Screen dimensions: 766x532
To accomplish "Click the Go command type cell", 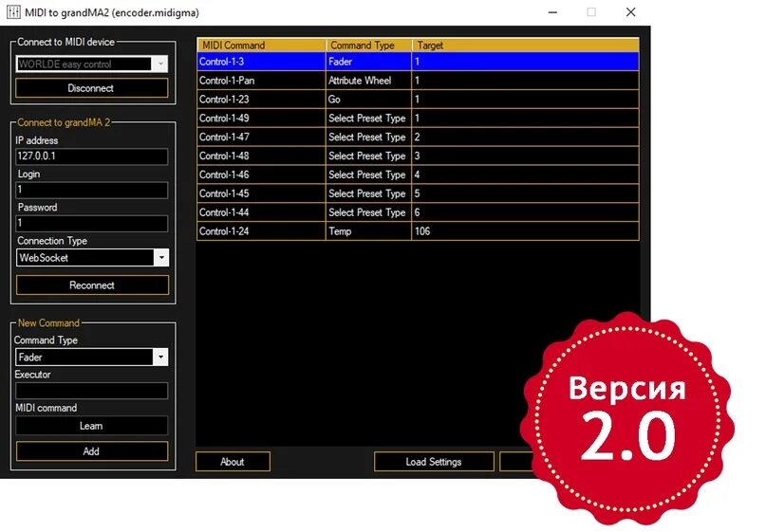I will [369, 99].
